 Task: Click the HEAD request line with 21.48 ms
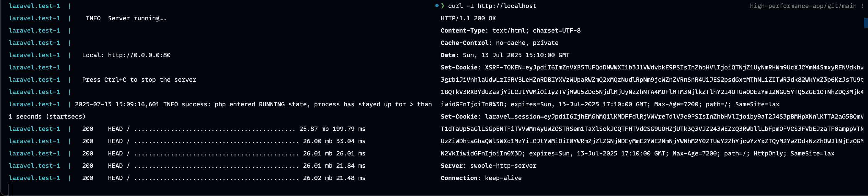[x=224, y=178]
